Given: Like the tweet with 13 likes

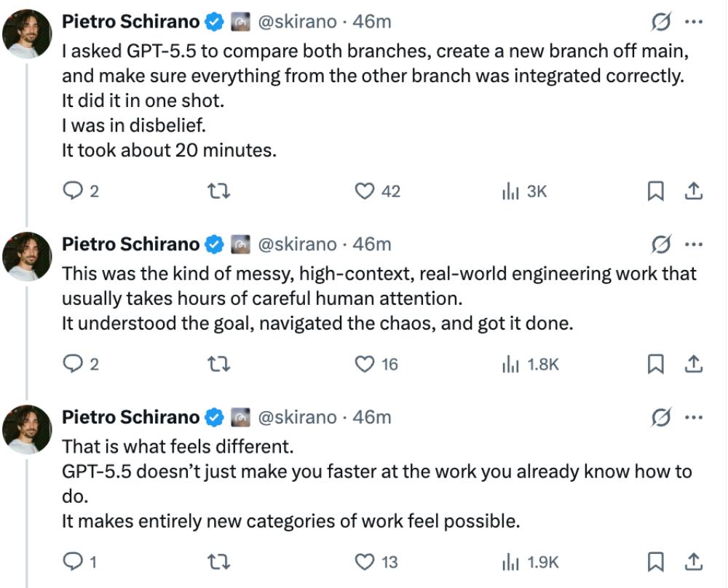Looking at the screenshot, I should pos(364,562).
